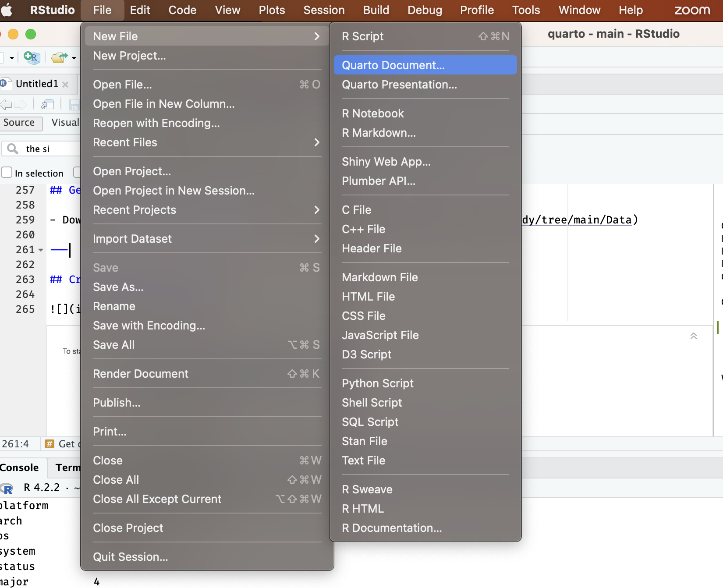The width and height of the screenshot is (723, 588).
Task: Open the Terminal tab
Action: coord(68,468)
